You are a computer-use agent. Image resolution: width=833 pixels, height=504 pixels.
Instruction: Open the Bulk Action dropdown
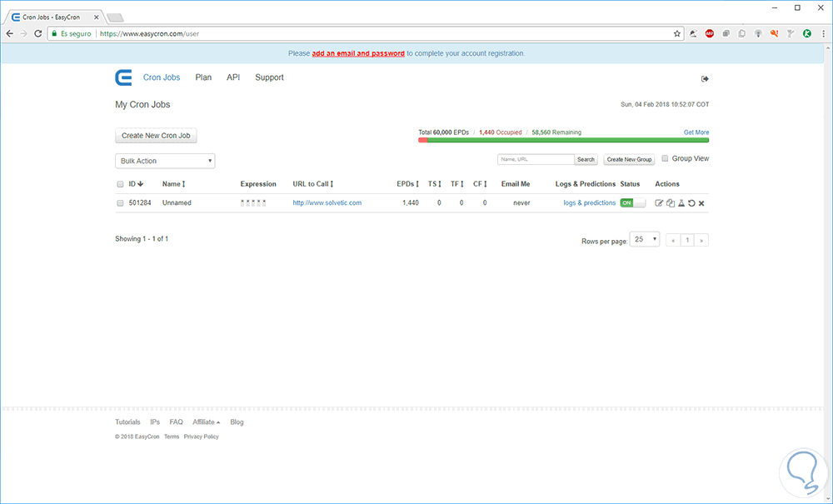(165, 161)
